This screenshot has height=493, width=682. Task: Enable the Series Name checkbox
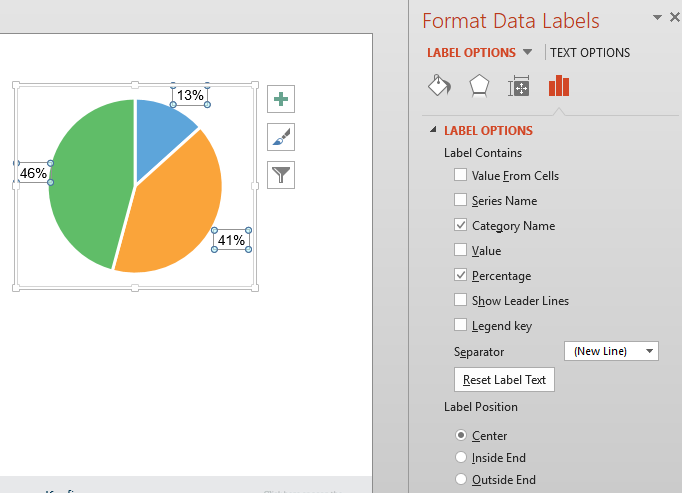(460, 200)
